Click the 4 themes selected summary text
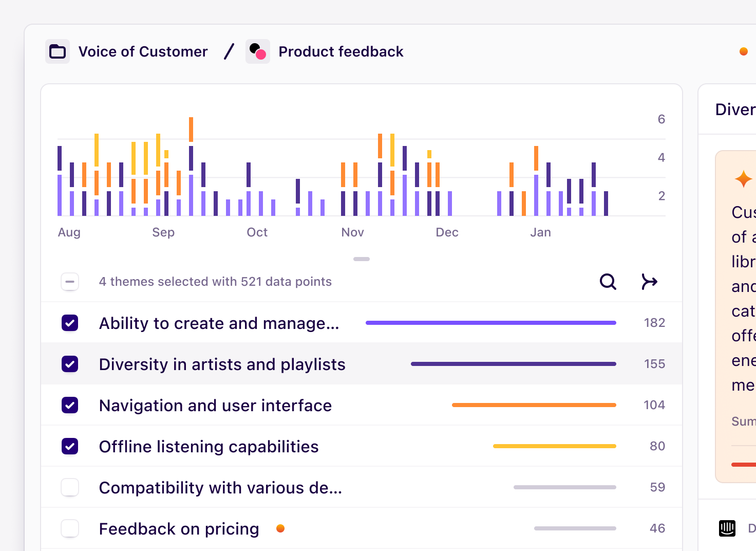Viewport: 756px width, 551px height. point(215,282)
